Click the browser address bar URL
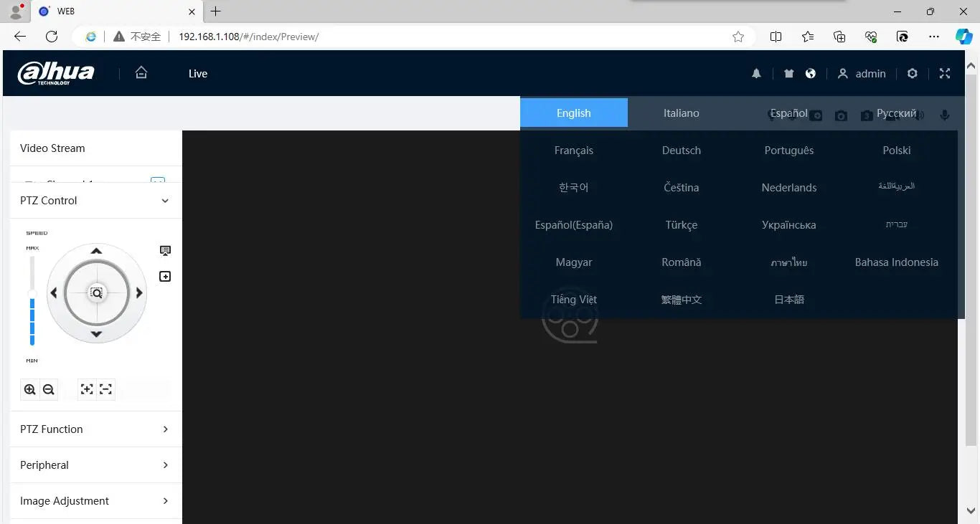 [x=249, y=37]
